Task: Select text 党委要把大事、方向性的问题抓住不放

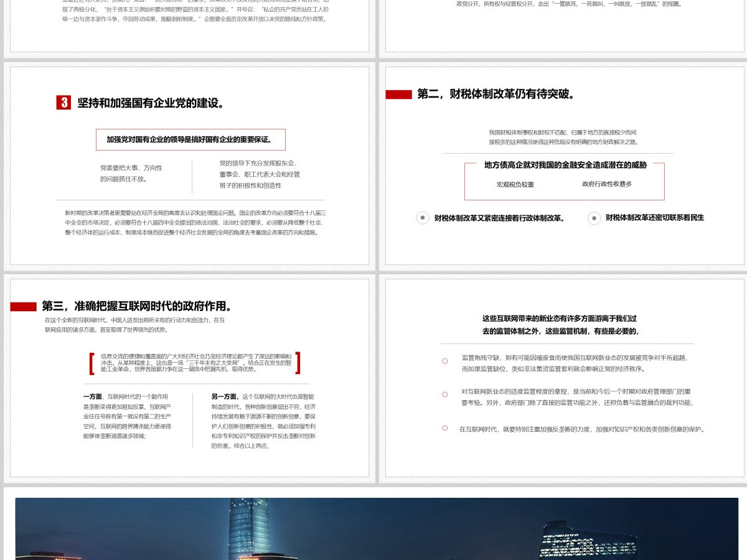Action: tap(131, 174)
